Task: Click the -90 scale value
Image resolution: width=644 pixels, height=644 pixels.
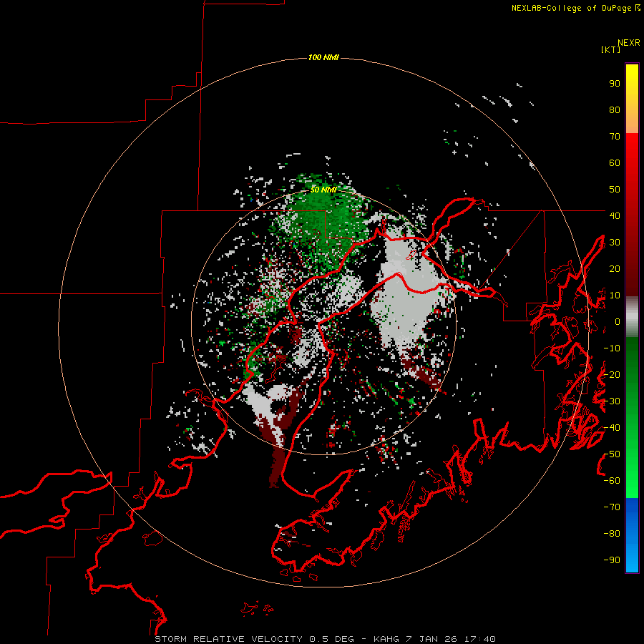Action: pos(612,560)
